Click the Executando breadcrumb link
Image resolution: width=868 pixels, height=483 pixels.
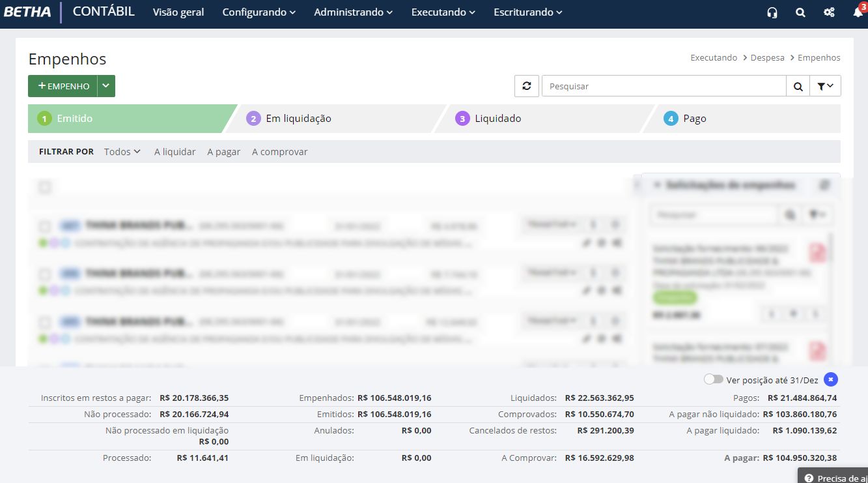714,57
